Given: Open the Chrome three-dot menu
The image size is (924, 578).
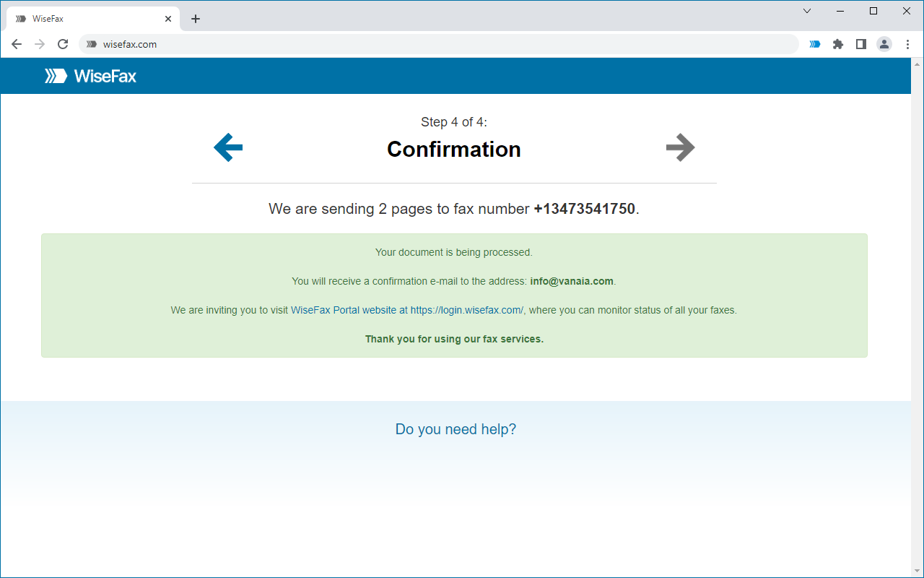Looking at the screenshot, I should pos(907,44).
